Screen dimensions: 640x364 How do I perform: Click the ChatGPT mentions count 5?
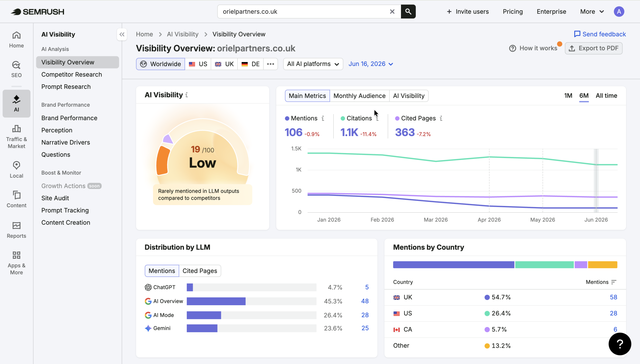(367, 287)
